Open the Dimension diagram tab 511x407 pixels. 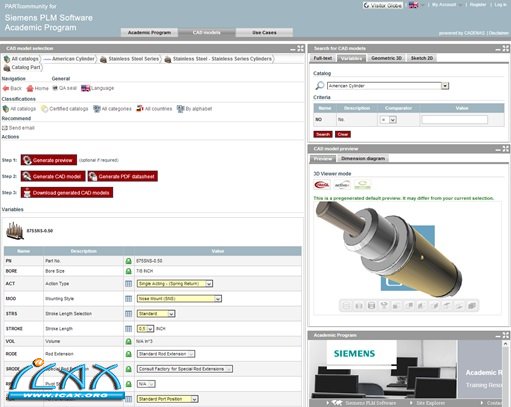(x=363, y=159)
